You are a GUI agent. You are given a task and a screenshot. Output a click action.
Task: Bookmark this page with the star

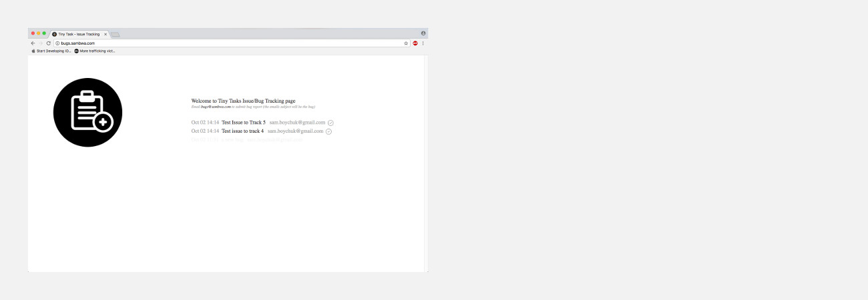pyautogui.click(x=405, y=43)
